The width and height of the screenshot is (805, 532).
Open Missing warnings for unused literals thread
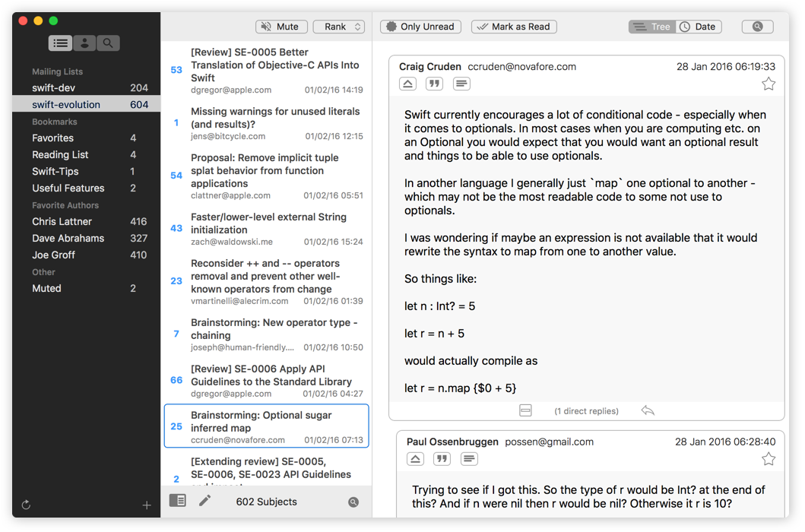coord(267,123)
